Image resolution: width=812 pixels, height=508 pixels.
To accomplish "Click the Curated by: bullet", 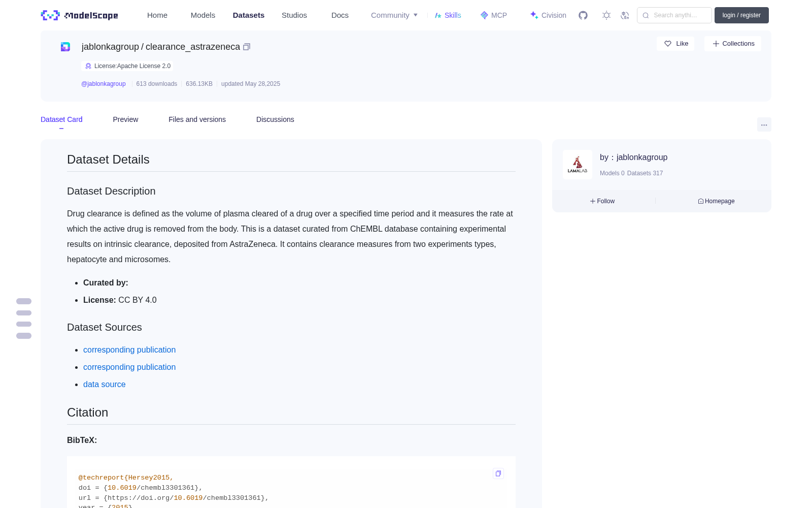I will (106, 282).
